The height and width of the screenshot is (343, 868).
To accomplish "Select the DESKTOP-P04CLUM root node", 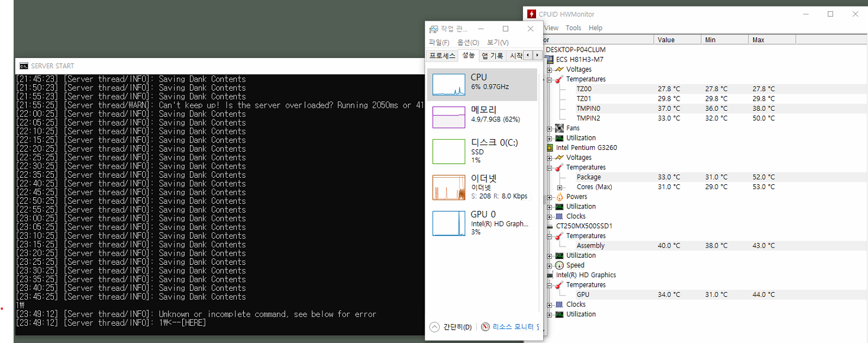I will (x=576, y=50).
